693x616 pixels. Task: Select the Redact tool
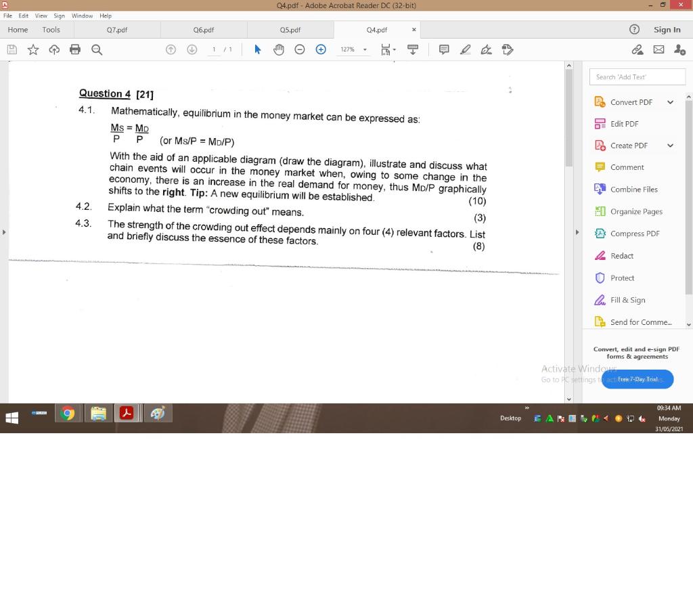pyautogui.click(x=621, y=255)
